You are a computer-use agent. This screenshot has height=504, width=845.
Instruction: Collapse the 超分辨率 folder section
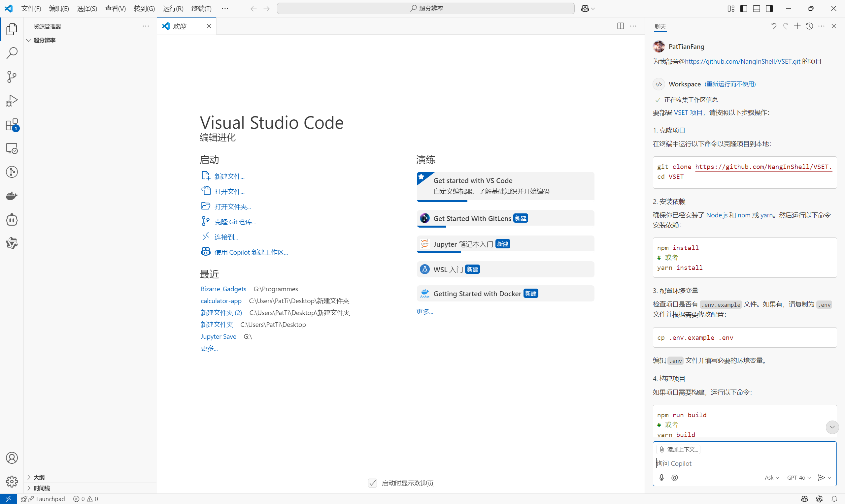[x=90, y=40]
